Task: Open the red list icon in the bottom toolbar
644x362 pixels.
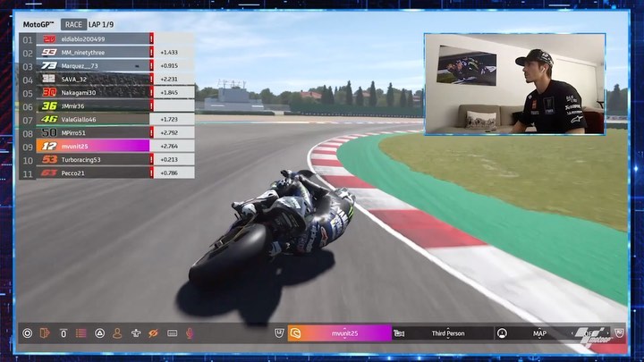Action: point(80,333)
